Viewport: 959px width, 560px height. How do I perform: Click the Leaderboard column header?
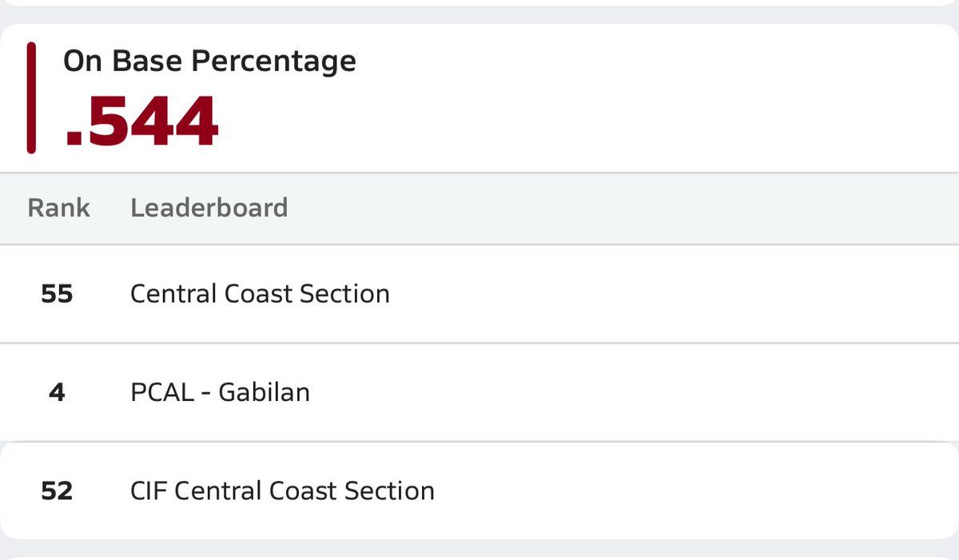point(209,208)
